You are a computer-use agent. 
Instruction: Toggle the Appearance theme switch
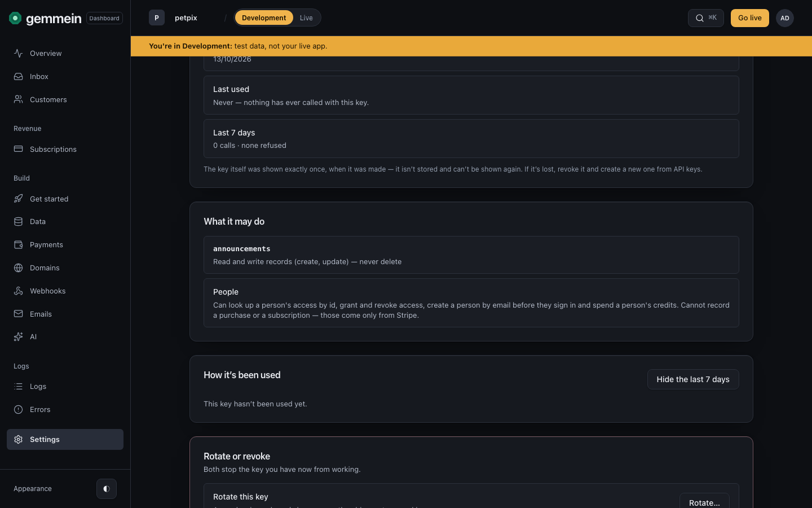tap(107, 489)
